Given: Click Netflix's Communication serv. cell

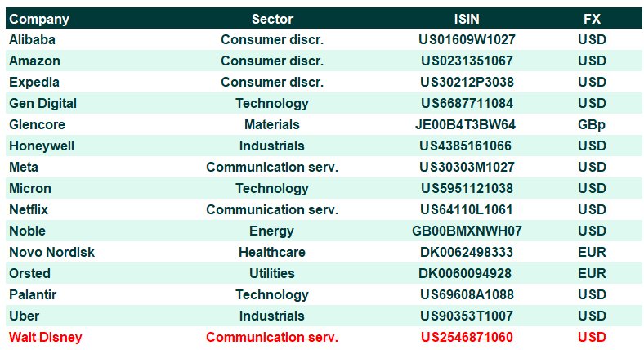Looking at the screenshot, I should coord(272,210).
